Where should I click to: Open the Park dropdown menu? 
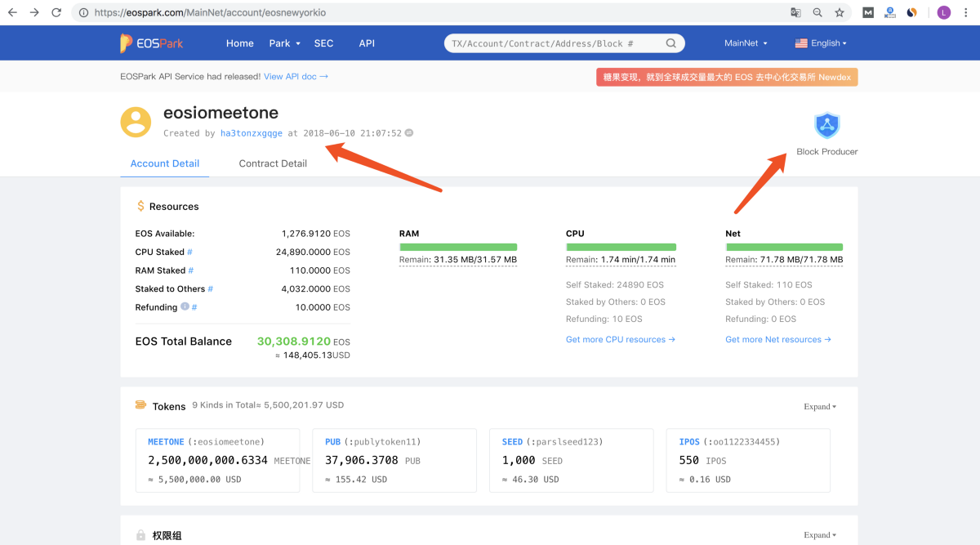285,43
